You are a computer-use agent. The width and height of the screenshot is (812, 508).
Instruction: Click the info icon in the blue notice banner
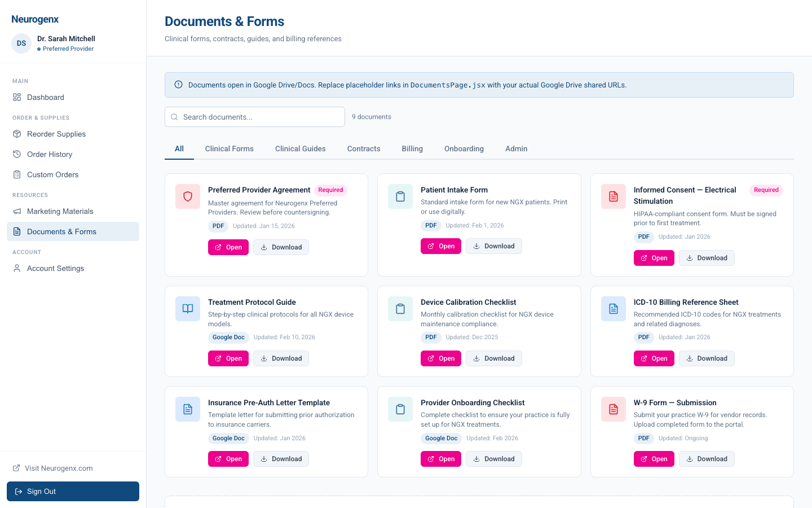[x=178, y=84]
